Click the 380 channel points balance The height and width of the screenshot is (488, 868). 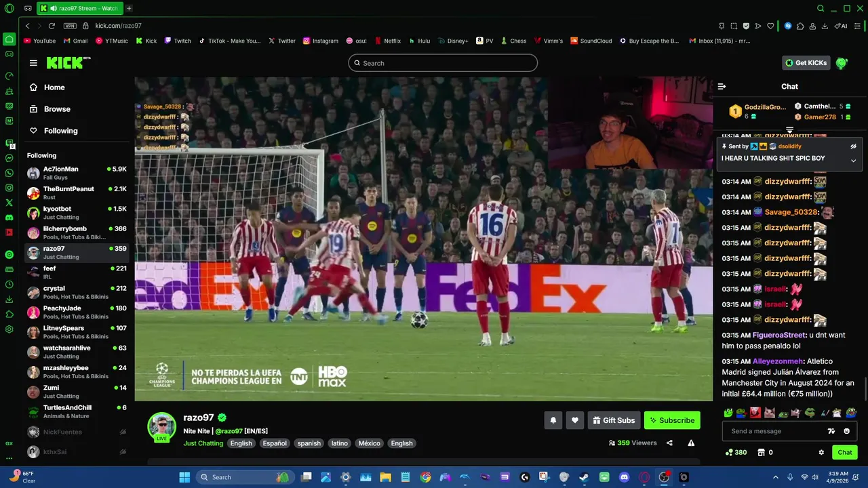coord(736,452)
